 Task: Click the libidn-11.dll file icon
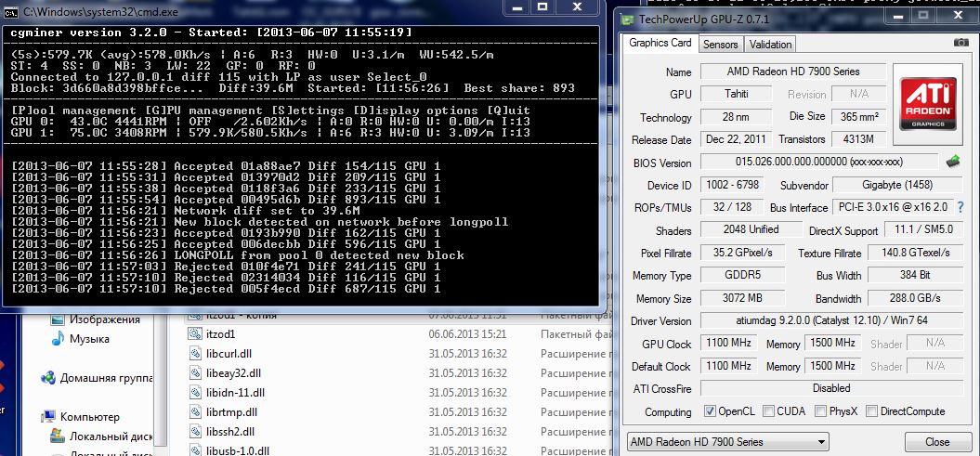pyautogui.click(x=195, y=392)
